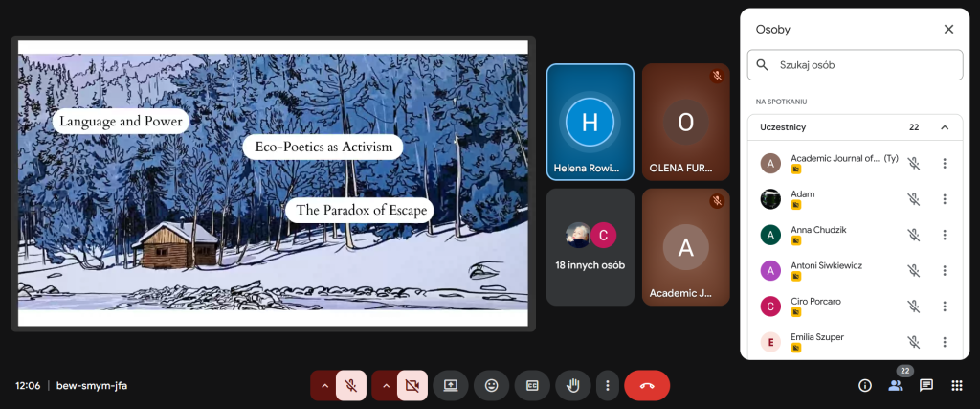Open more actions for Antoni Siwkiewicz
980x409 pixels.
(x=945, y=271)
